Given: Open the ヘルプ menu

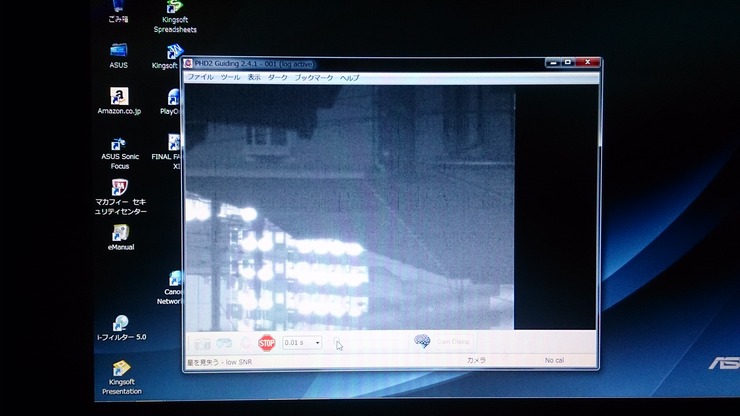Looking at the screenshot, I should point(350,77).
